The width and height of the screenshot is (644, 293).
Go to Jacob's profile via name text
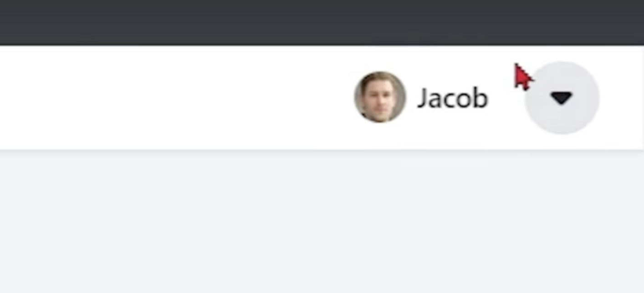(452, 98)
